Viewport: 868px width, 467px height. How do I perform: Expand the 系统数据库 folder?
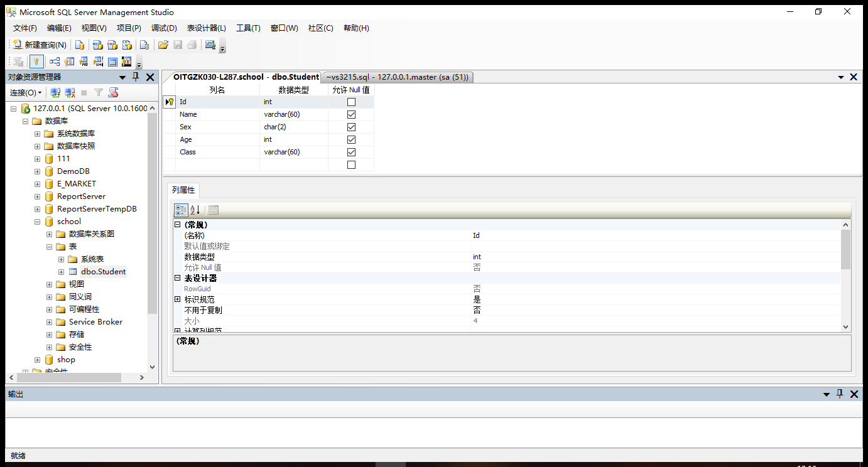37,134
